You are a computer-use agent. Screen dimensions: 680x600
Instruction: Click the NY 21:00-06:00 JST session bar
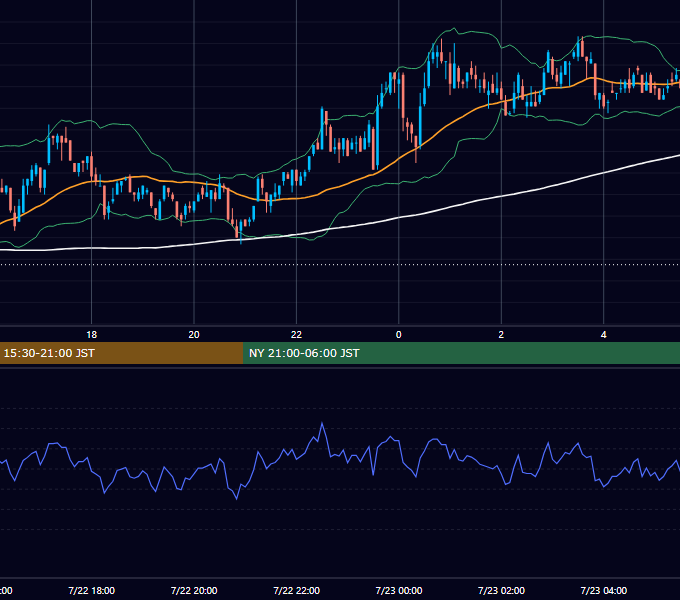pos(461,353)
